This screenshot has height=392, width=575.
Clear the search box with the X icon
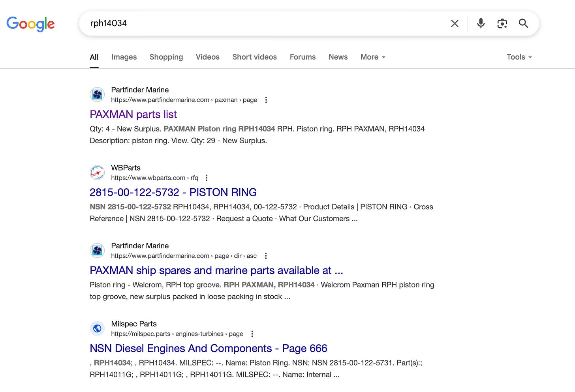(x=455, y=24)
